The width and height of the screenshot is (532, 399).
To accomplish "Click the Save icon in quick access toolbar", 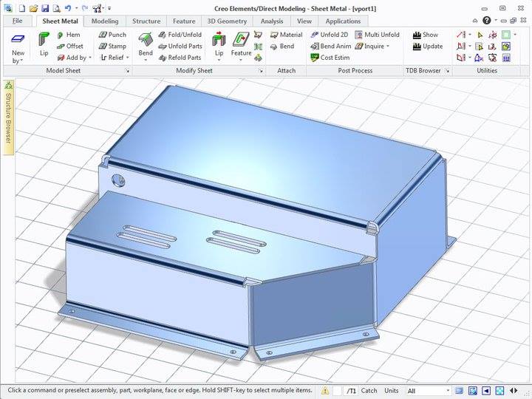I will (x=45, y=8).
